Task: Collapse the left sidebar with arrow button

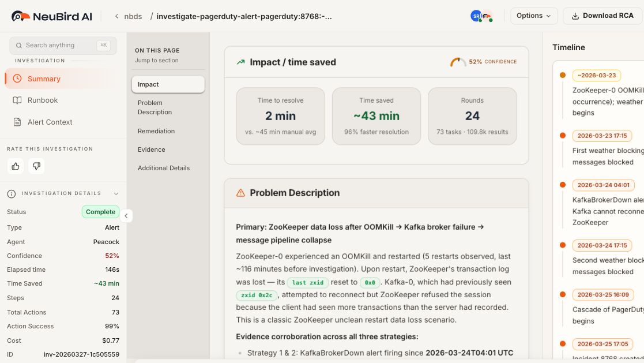Action: [126, 216]
